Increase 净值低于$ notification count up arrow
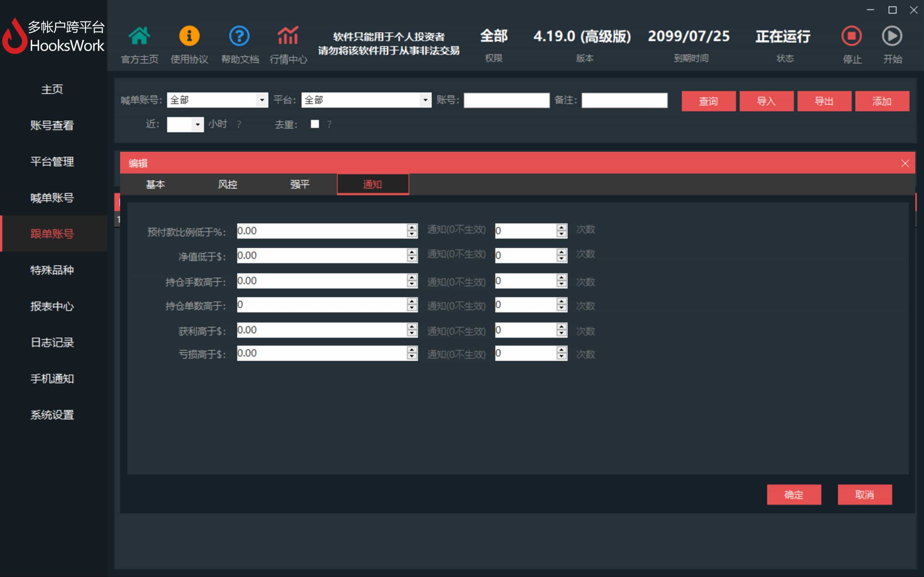 [561, 252]
